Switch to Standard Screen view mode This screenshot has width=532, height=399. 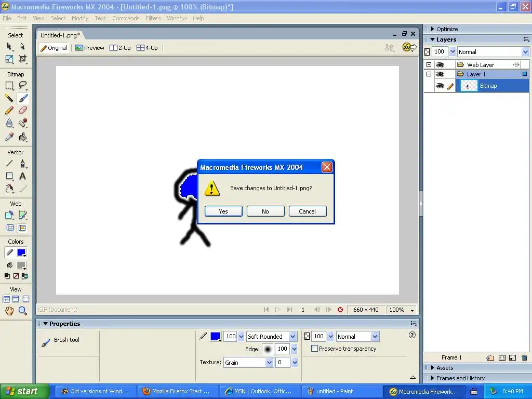6,299
